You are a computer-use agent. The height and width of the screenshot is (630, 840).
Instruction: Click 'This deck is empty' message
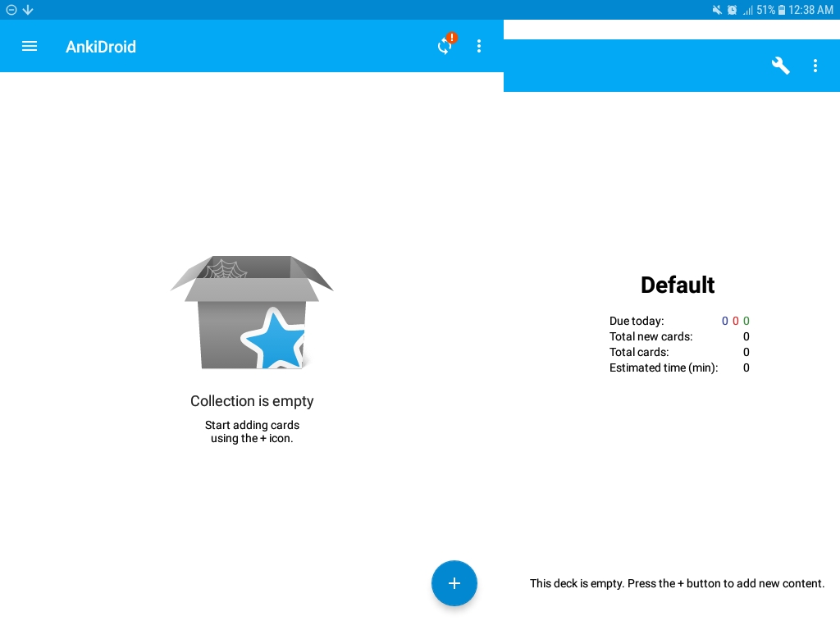click(677, 583)
